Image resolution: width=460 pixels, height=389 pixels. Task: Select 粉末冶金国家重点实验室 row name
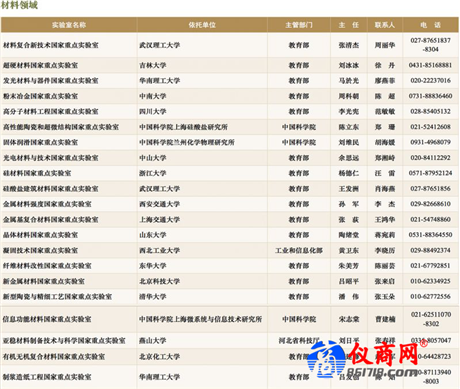(40, 96)
